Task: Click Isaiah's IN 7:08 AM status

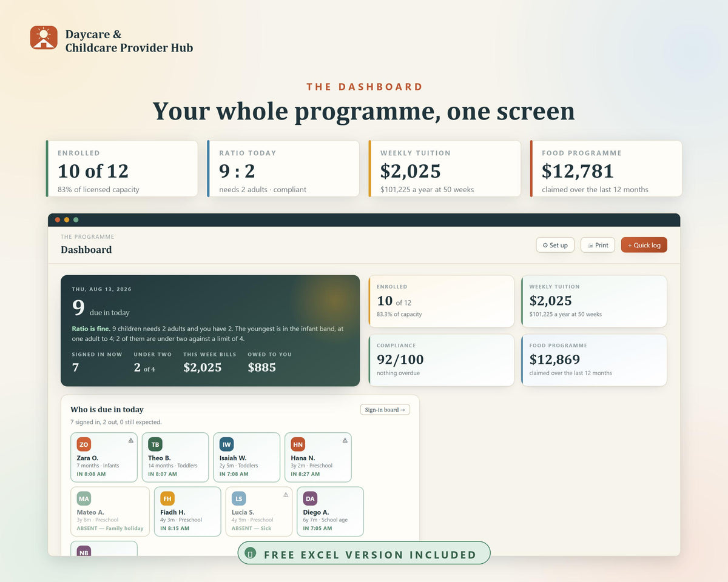Action: [x=234, y=474]
